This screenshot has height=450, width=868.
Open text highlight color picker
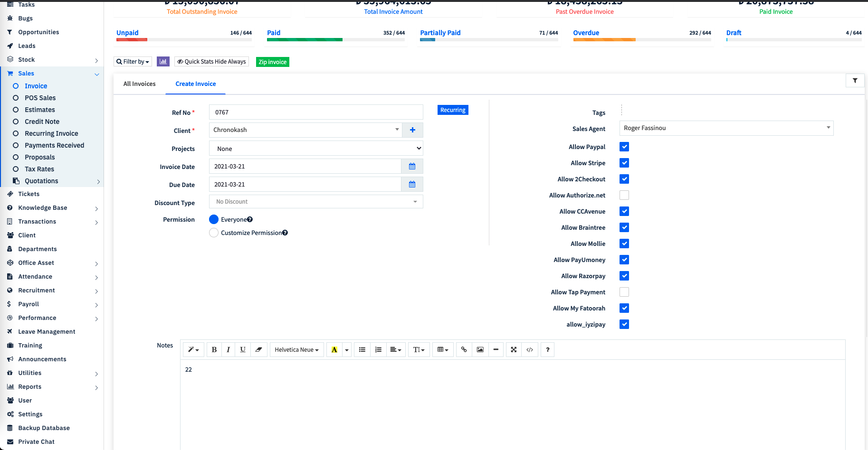(347, 350)
